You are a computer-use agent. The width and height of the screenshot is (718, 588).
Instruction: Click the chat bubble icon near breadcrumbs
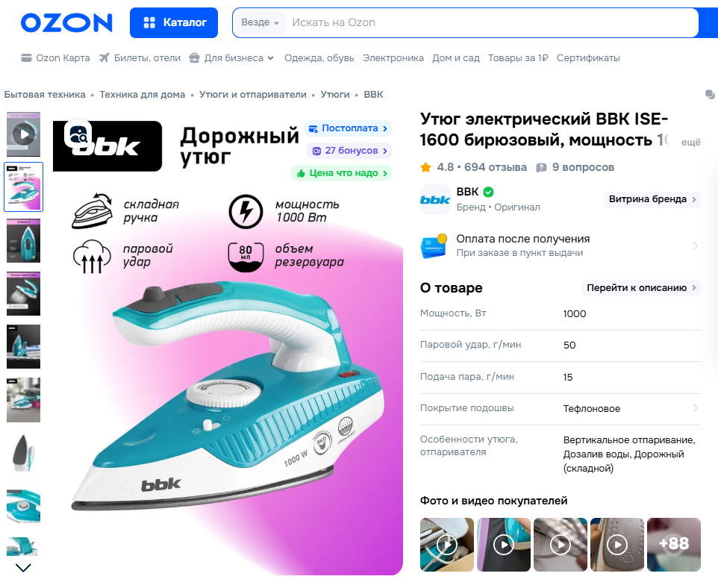tap(710, 94)
